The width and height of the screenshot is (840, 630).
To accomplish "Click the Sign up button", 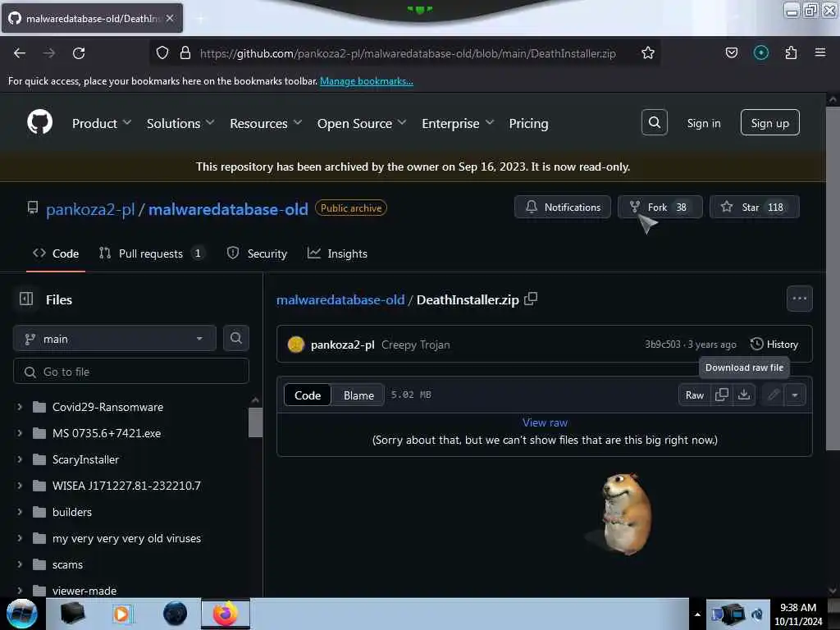I will 769,123.
